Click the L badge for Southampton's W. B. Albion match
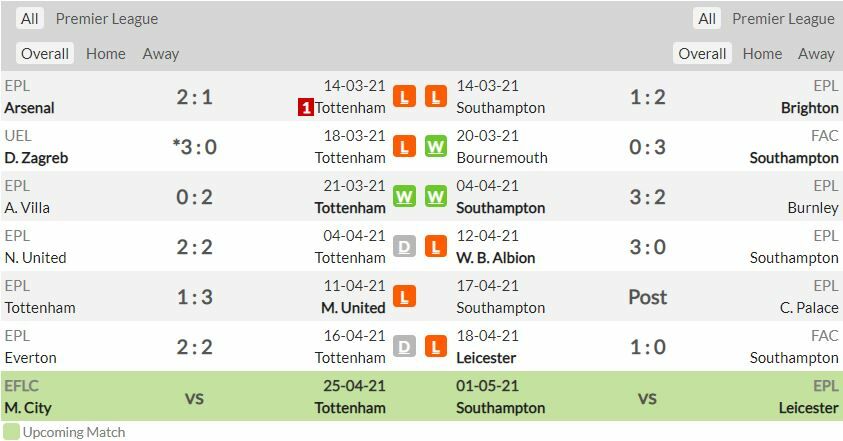 coord(435,247)
